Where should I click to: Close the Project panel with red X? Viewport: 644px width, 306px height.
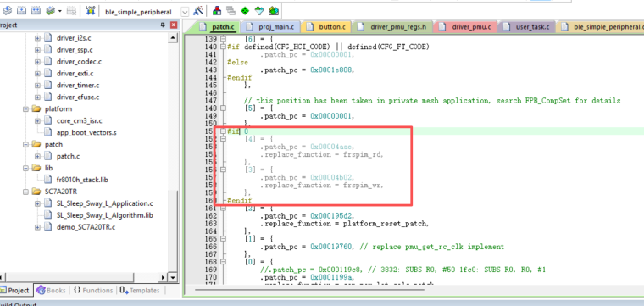point(175,25)
